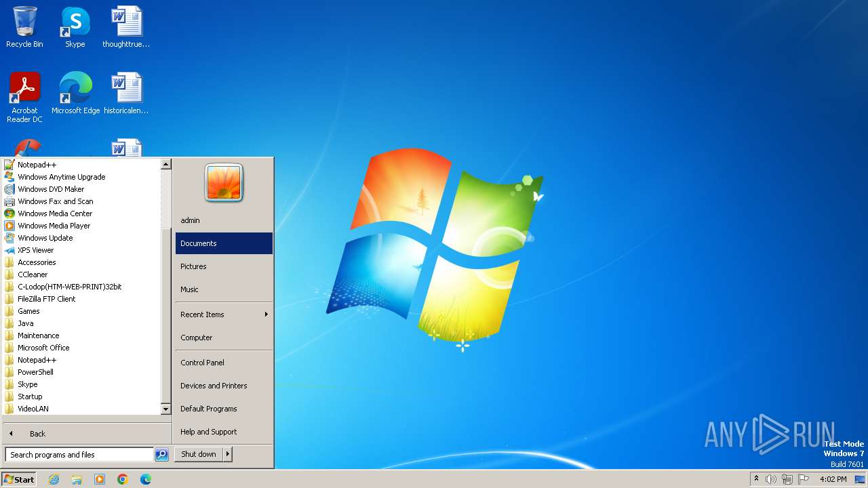Open Acrobat Reader DC desktop shortcut

point(24,98)
